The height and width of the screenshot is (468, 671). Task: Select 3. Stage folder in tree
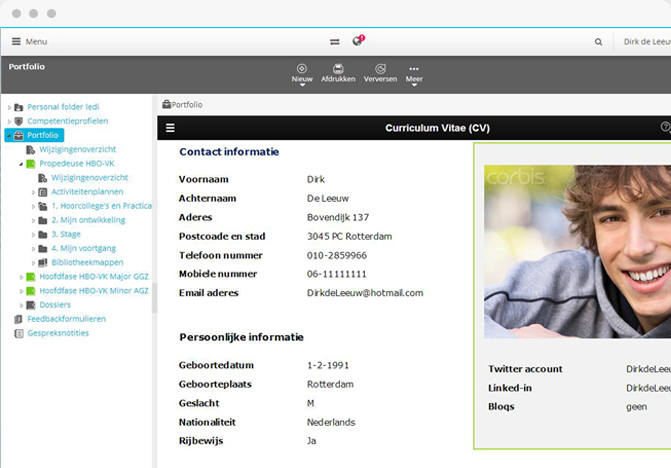67,234
